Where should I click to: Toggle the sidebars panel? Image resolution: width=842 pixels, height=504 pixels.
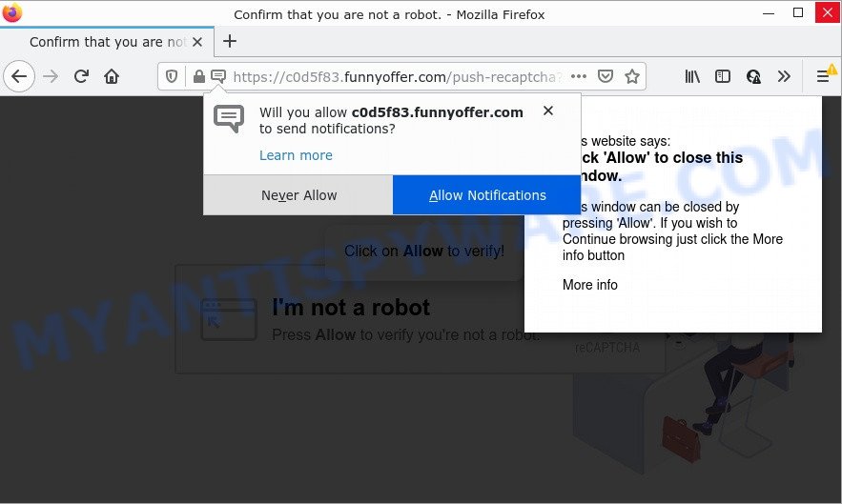pyautogui.click(x=723, y=77)
